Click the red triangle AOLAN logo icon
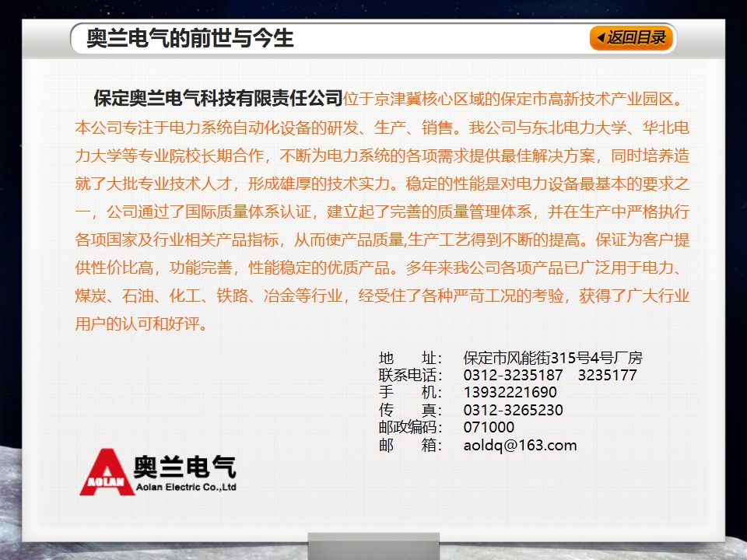Viewport: 747px width, 560px height. click(102, 472)
